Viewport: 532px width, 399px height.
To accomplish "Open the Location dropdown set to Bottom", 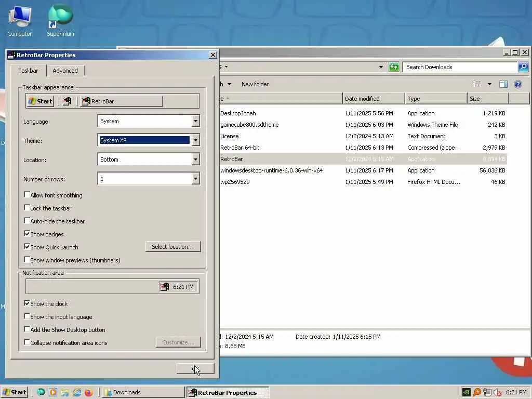I will [195, 159].
